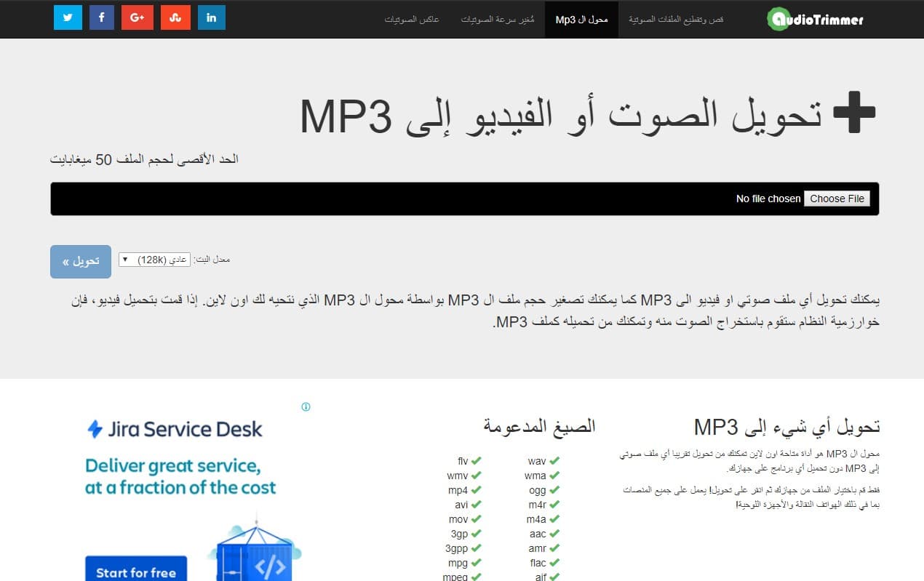Click the green checkmark beside wav
924x581 pixels.
(x=554, y=461)
